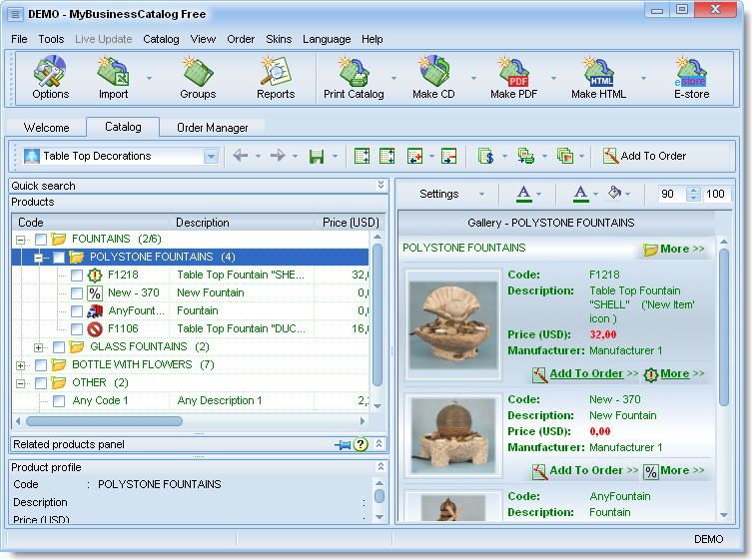752x560 pixels.
Task: Expand the Quick search panel
Action: pyautogui.click(x=380, y=185)
